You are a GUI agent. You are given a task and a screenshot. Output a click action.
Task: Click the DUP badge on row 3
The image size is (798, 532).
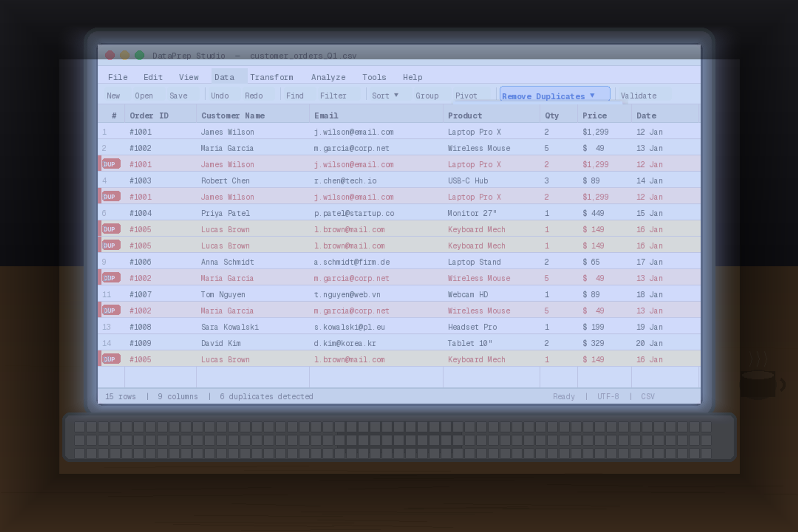(x=111, y=164)
